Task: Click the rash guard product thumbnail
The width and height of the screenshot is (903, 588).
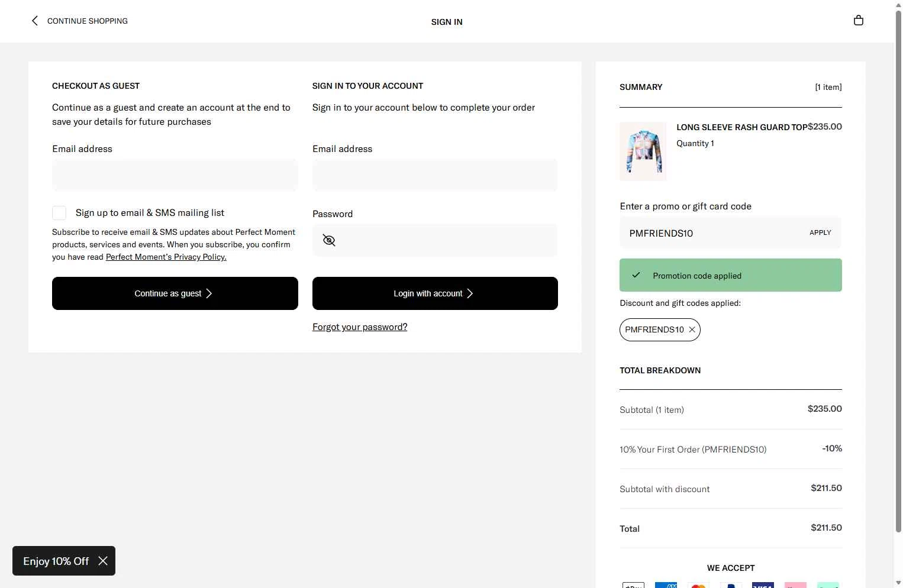Action: point(643,151)
